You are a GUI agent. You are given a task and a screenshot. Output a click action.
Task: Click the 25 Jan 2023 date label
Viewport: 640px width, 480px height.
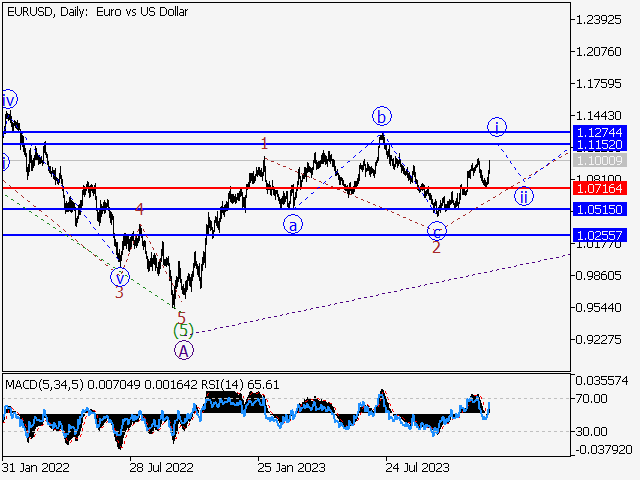pos(291,467)
